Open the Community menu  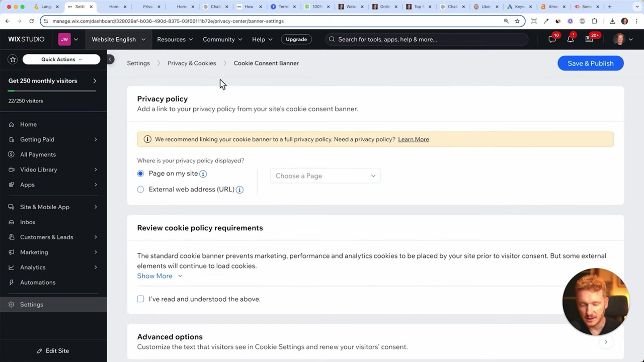(222, 39)
